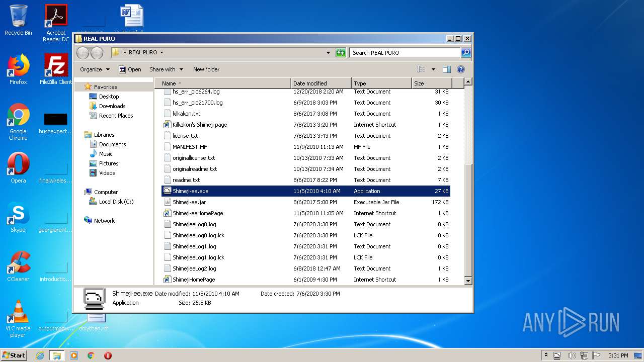Open VLC media player shortcut
The height and width of the screenshot is (362, 644).
(x=18, y=319)
